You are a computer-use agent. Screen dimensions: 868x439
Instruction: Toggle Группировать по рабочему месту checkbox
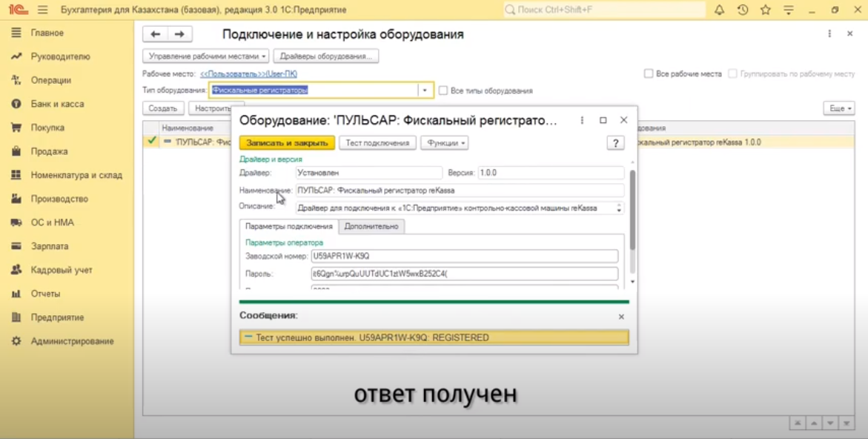[x=732, y=73]
